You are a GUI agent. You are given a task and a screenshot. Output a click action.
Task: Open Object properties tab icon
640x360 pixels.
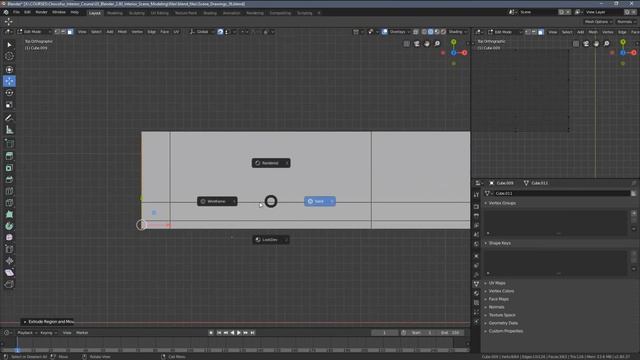pyautogui.click(x=476, y=256)
